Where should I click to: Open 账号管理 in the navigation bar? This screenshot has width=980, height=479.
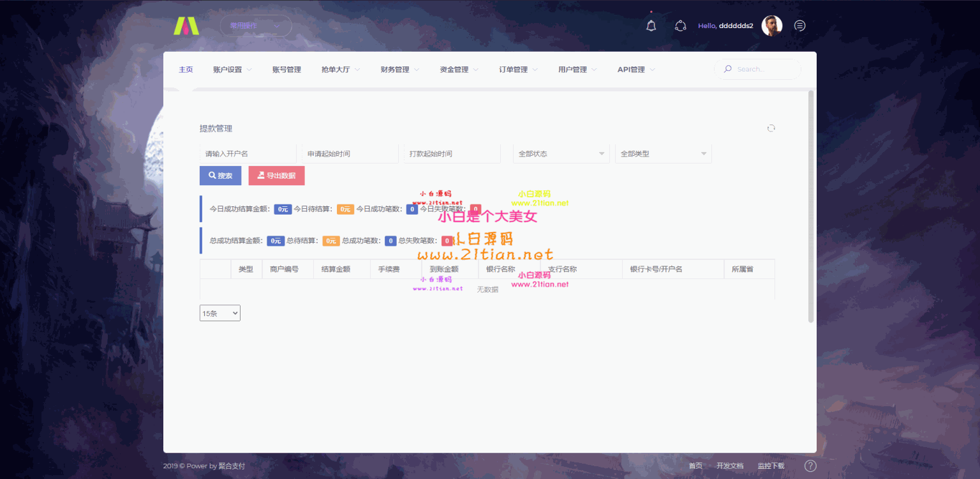(x=286, y=70)
